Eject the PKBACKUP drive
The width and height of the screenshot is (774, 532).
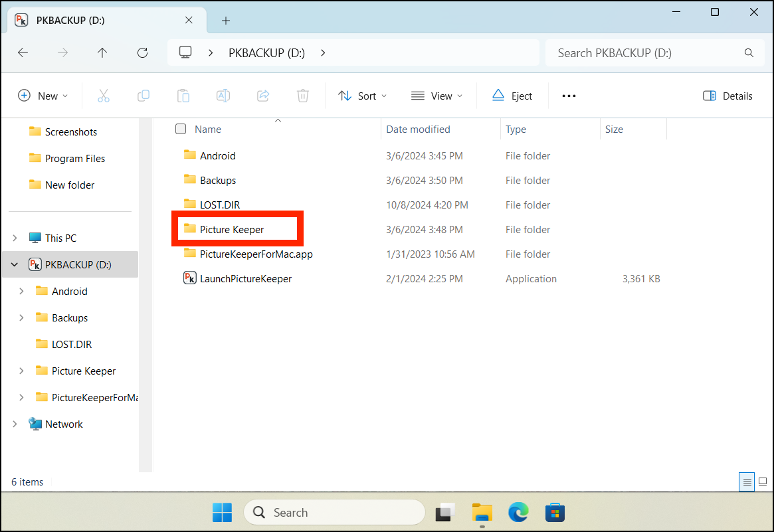[512, 96]
